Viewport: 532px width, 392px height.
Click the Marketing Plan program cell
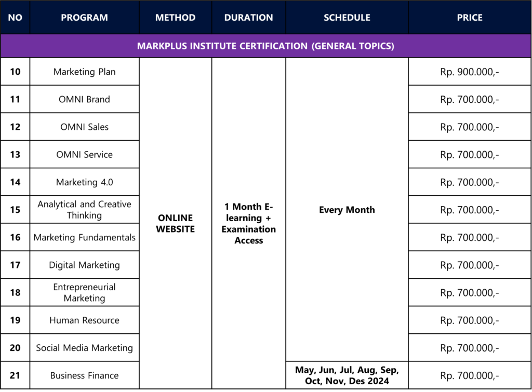84,72
